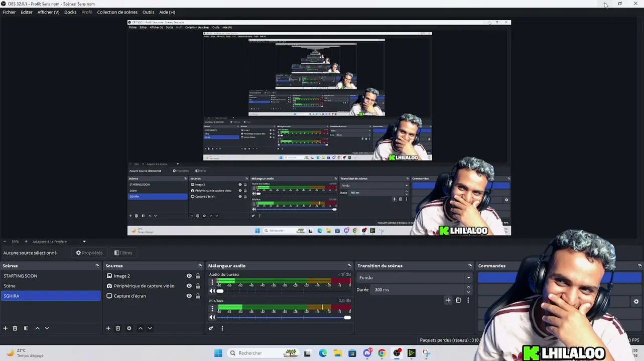The width and height of the screenshot is (644, 361).
Task: Float the Scènes dock
Action: 97,266
